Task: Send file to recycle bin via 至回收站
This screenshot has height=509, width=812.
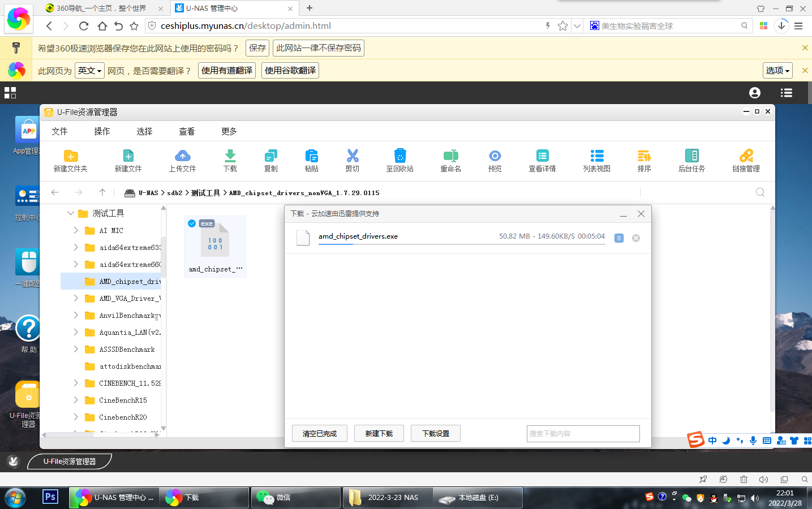Action: tap(400, 160)
